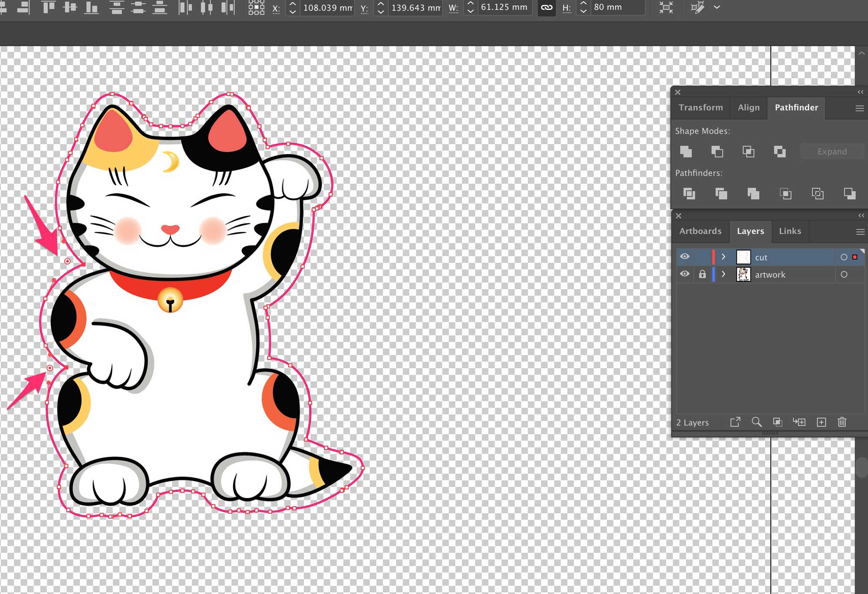Select the Layers tab
Viewport: 868px width, 594px height.
[750, 231]
